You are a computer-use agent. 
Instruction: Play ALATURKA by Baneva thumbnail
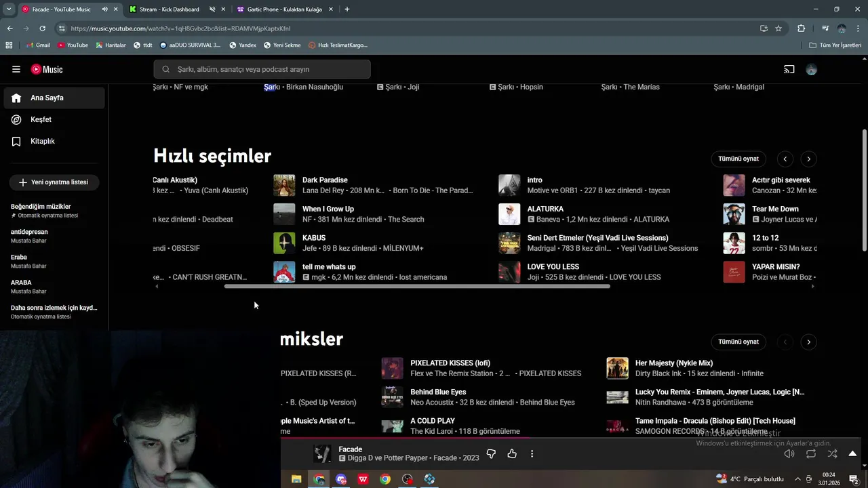[x=509, y=214]
